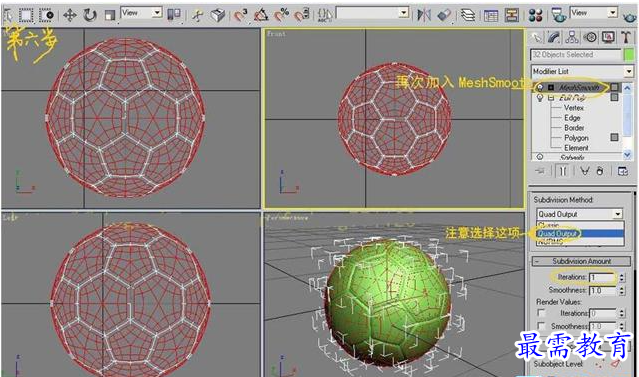
Task: Click the Mirror tool icon
Action: tap(424, 15)
